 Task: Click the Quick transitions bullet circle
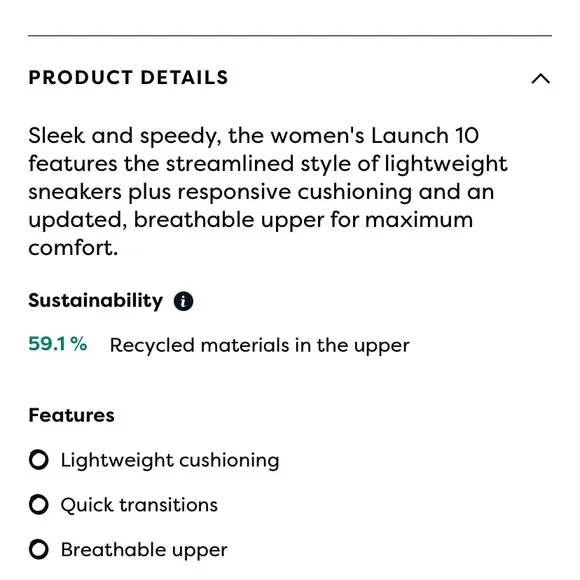39,505
